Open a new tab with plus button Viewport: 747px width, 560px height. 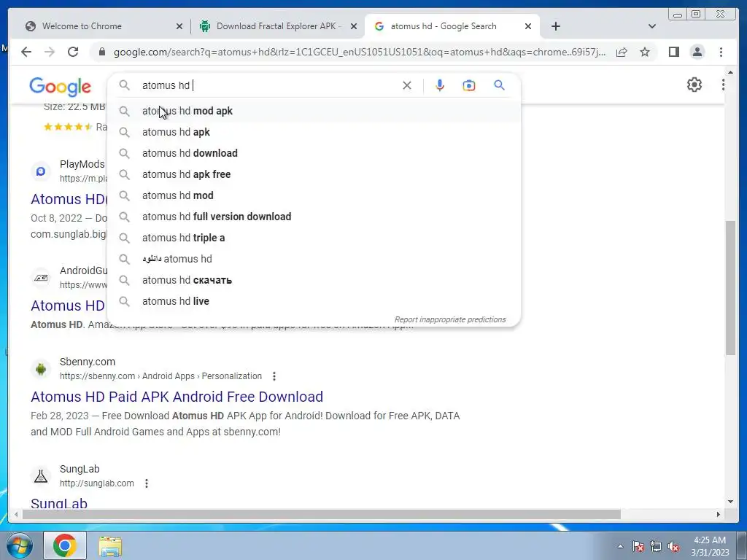tap(555, 26)
